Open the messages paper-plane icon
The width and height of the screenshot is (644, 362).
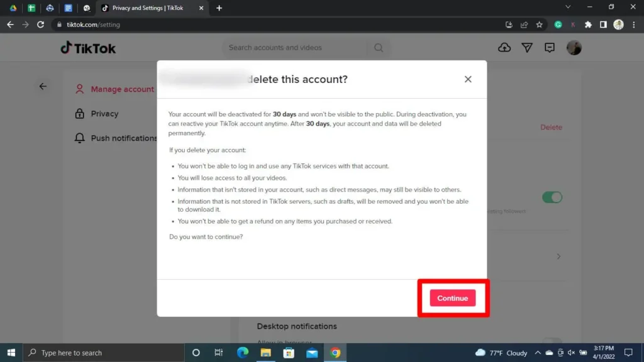pyautogui.click(x=527, y=48)
